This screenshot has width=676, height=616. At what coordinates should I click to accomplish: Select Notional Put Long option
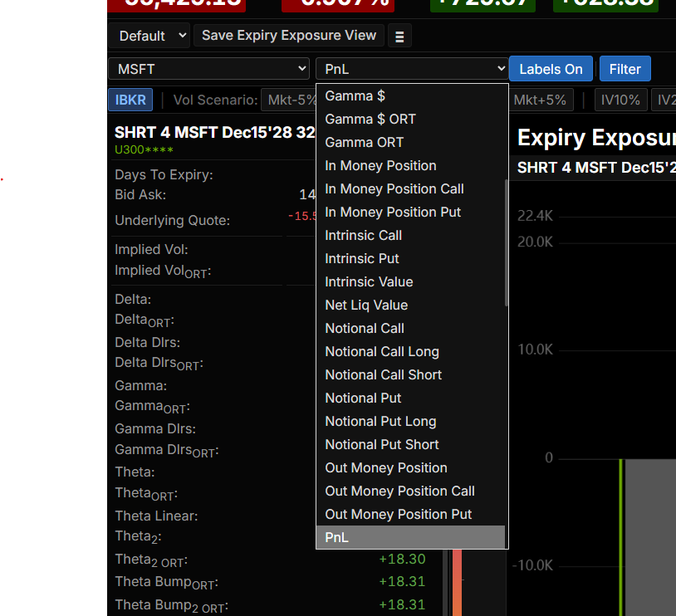[x=410, y=422]
